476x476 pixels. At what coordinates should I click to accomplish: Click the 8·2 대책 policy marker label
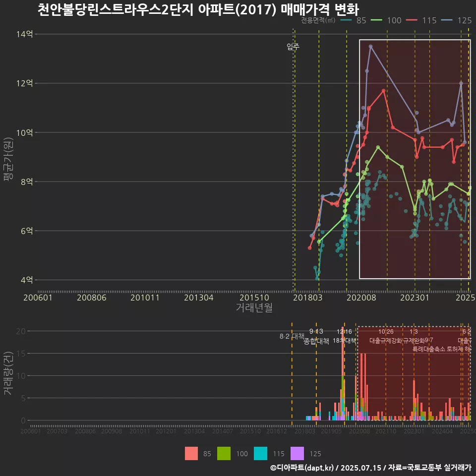[x=292, y=336]
